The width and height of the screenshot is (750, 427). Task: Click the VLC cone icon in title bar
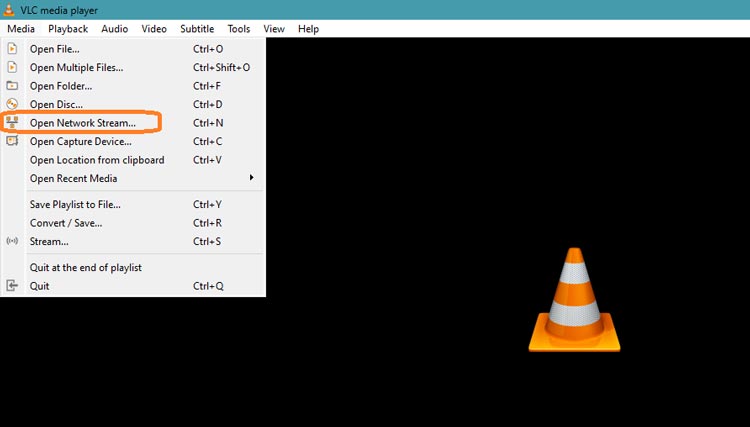(9, 10)
